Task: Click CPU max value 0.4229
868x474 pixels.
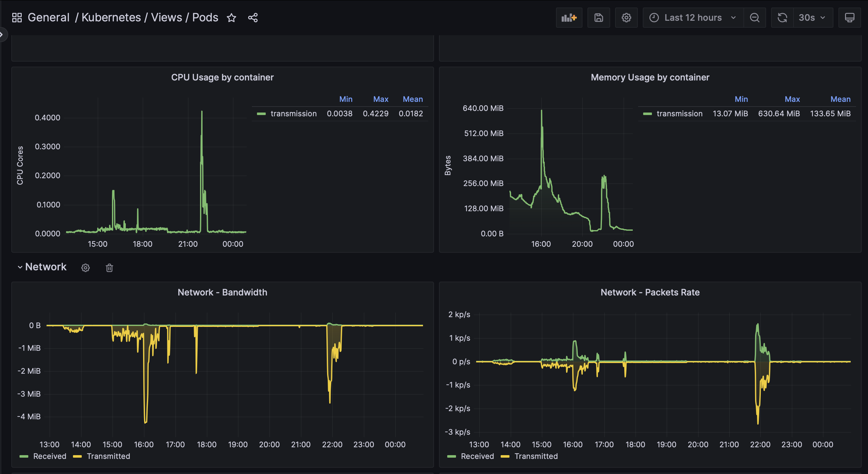Action: 376,113
